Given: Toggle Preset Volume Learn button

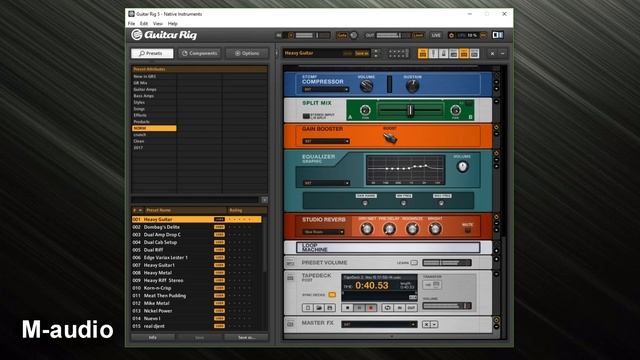Looking at the screenshot, I should click(414, 263).
